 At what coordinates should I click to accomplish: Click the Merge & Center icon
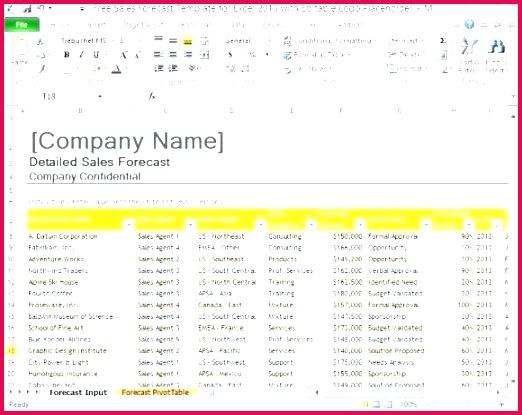pos(204,55)
